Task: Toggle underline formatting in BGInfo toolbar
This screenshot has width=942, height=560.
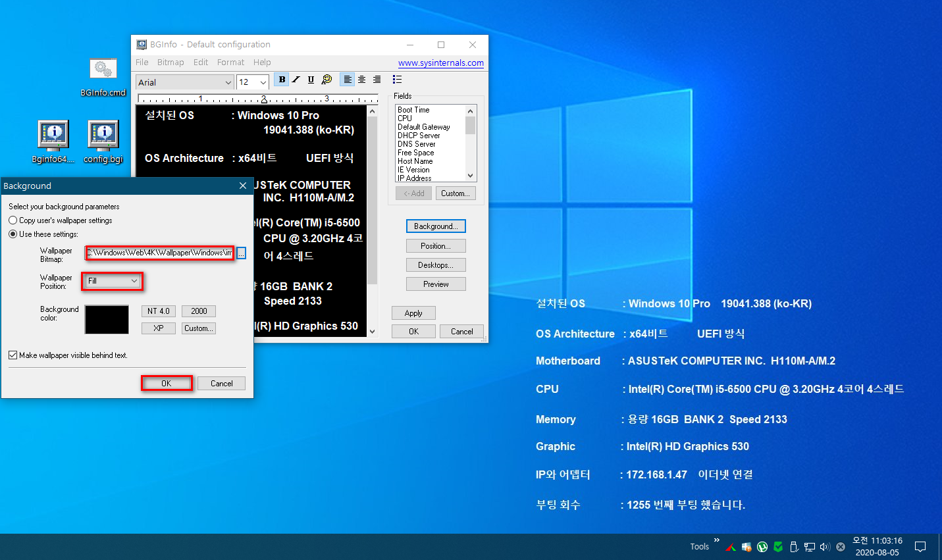Action: click(x=311, y=80)
